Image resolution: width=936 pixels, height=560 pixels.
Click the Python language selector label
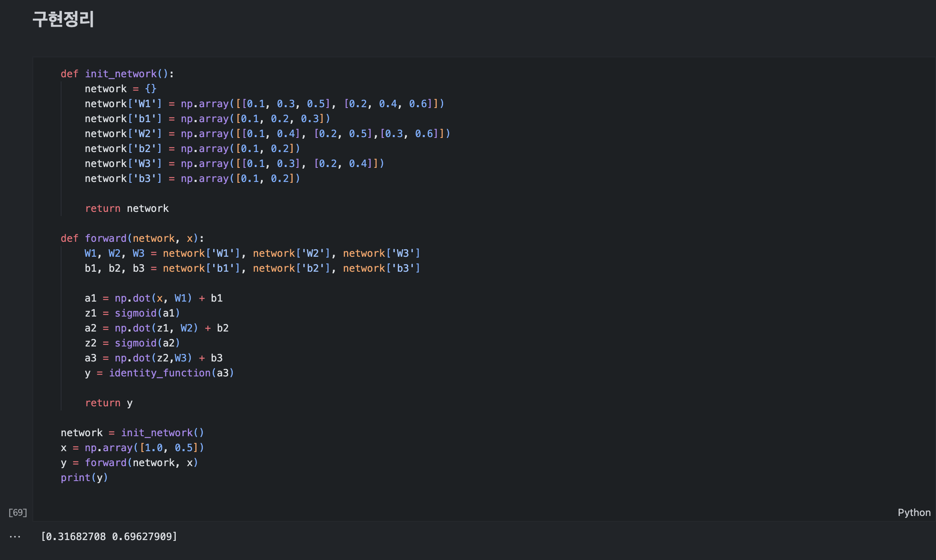point(914,513)
